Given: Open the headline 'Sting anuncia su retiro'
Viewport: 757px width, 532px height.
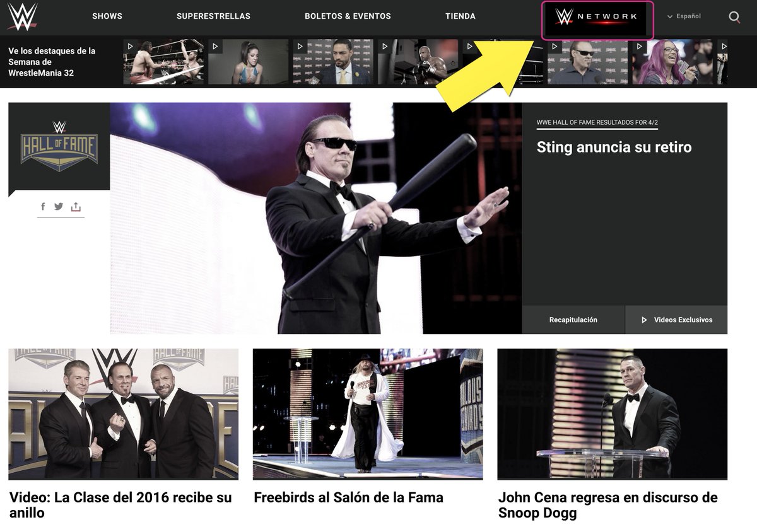Looking at the screenshot, I should (614, 147).
